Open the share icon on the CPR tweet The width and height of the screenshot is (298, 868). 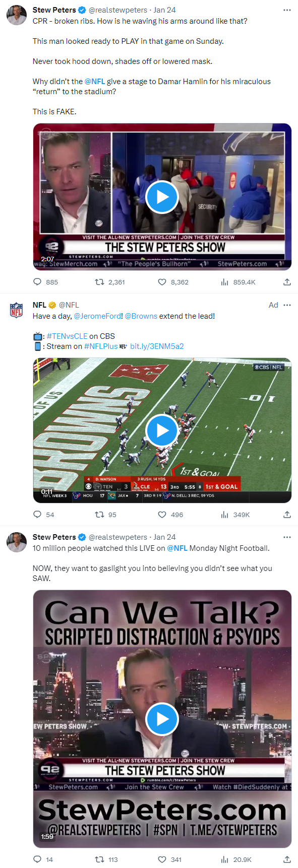pos(287,282)
